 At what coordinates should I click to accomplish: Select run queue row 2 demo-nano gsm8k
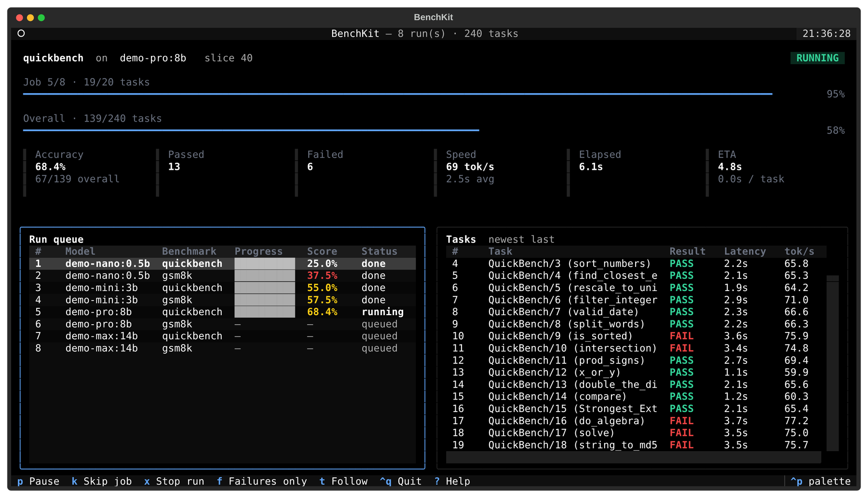222,276
